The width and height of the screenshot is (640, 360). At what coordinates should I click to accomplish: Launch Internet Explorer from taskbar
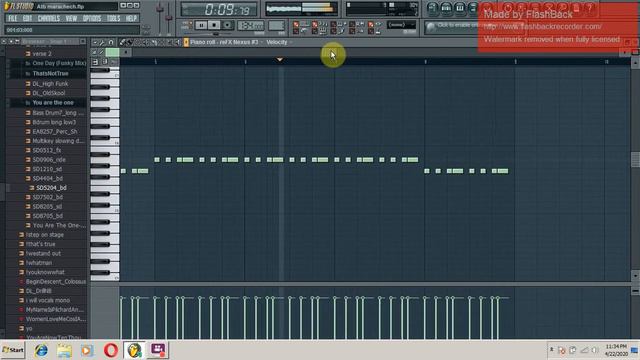pos(41,350)
